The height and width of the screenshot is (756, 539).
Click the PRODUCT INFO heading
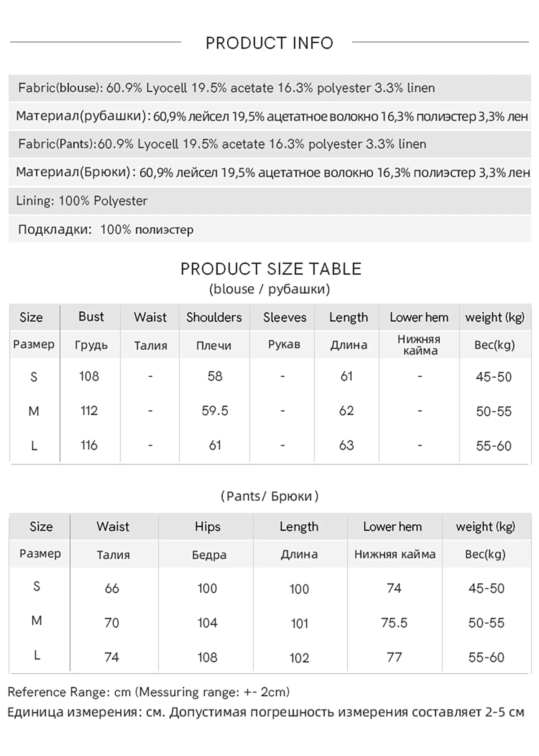pos(269,43)
